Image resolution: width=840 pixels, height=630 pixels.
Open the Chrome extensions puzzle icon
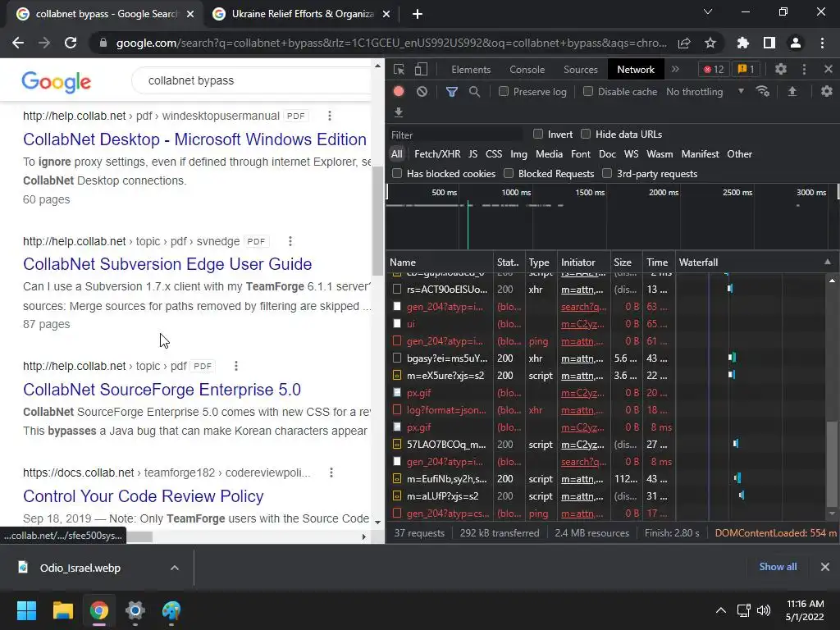coord(743,43)
